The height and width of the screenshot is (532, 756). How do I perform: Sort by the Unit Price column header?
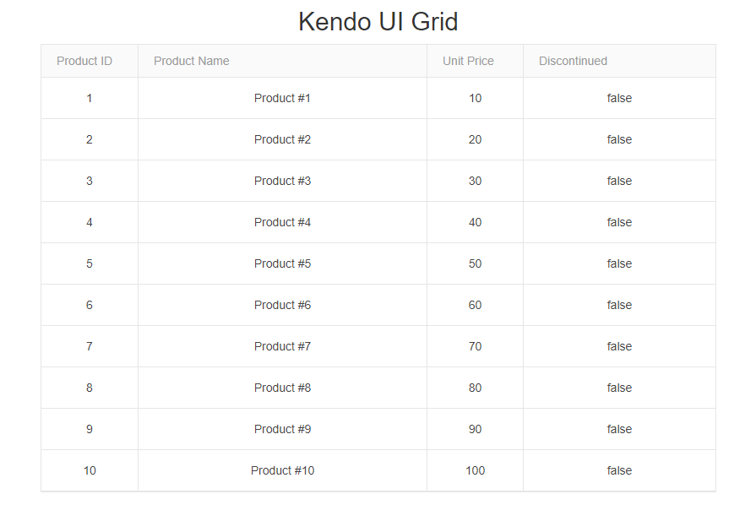(468, 61)
